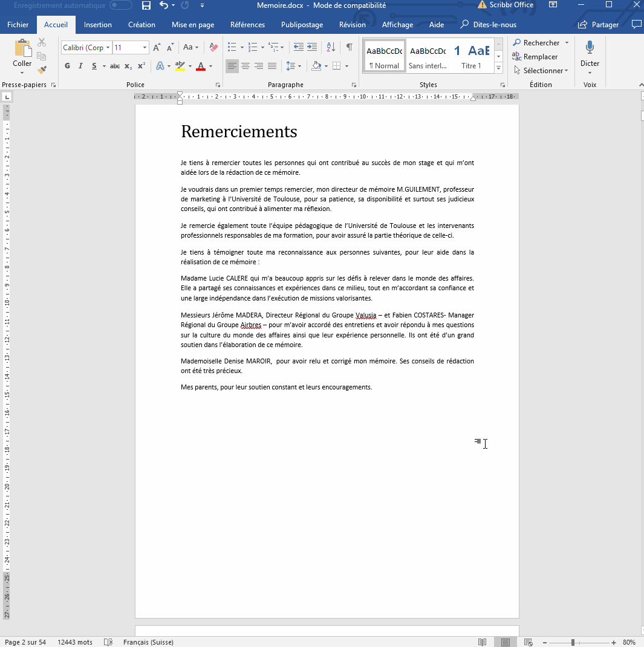The height and width of the screenshot is (647, 644).
Task: Open the Comments speech bubble
Action: [637, 24]
